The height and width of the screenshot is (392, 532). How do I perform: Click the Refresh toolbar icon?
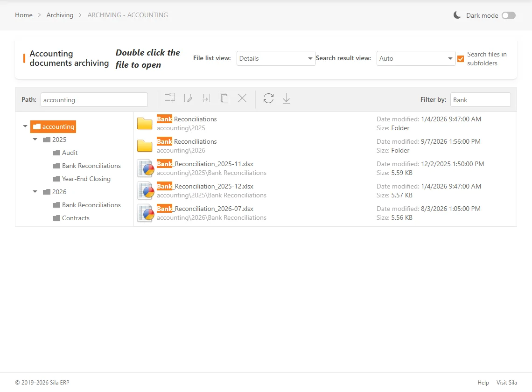coord(268,98)
